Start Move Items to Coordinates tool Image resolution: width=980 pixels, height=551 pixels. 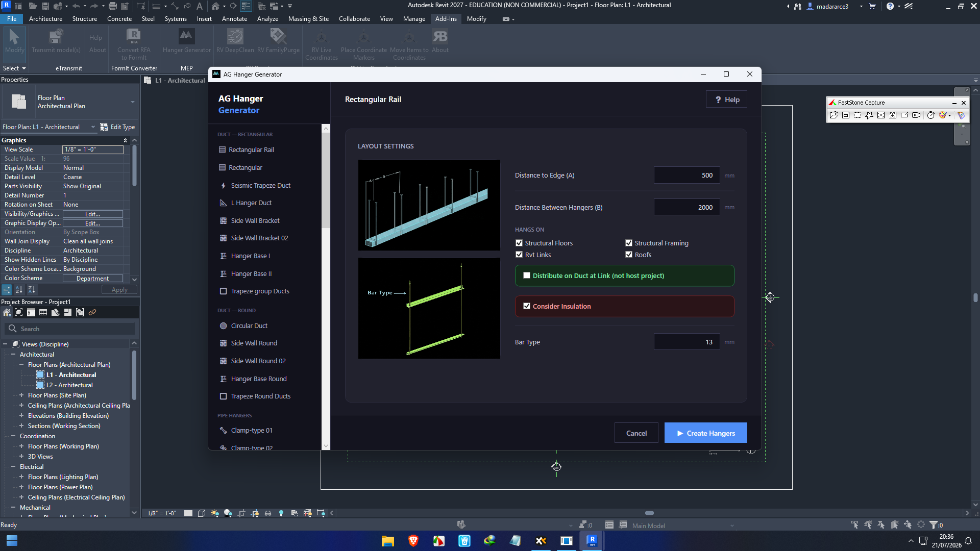tap(409, 45)
